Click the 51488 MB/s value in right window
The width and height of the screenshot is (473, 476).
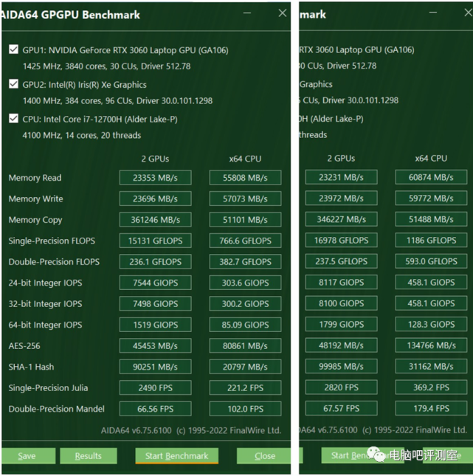click(431, 219)
